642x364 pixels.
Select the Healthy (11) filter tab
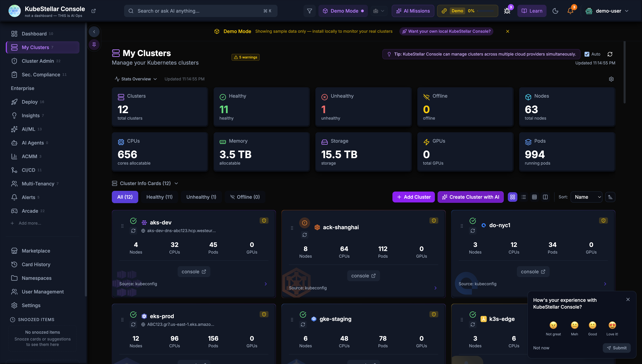(159, 197)
